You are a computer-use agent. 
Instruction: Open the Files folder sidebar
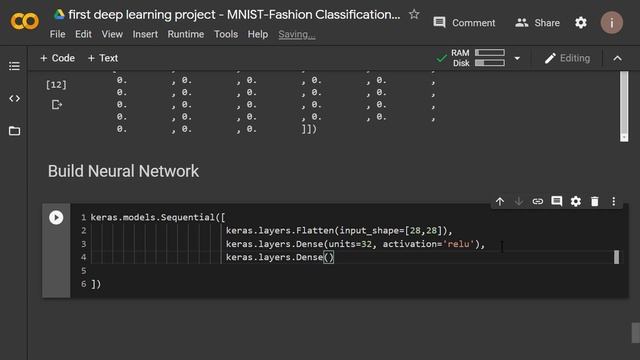(x=14, y=131)
